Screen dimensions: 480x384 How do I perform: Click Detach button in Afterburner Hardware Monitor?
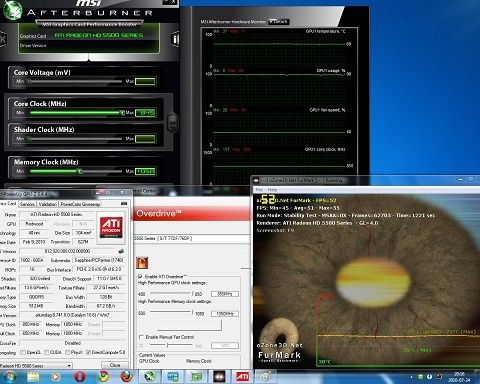[x=279, y=22]
